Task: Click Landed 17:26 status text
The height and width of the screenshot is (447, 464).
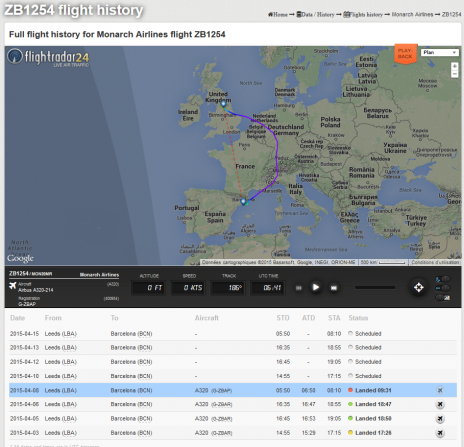Action: coord(373,433)
